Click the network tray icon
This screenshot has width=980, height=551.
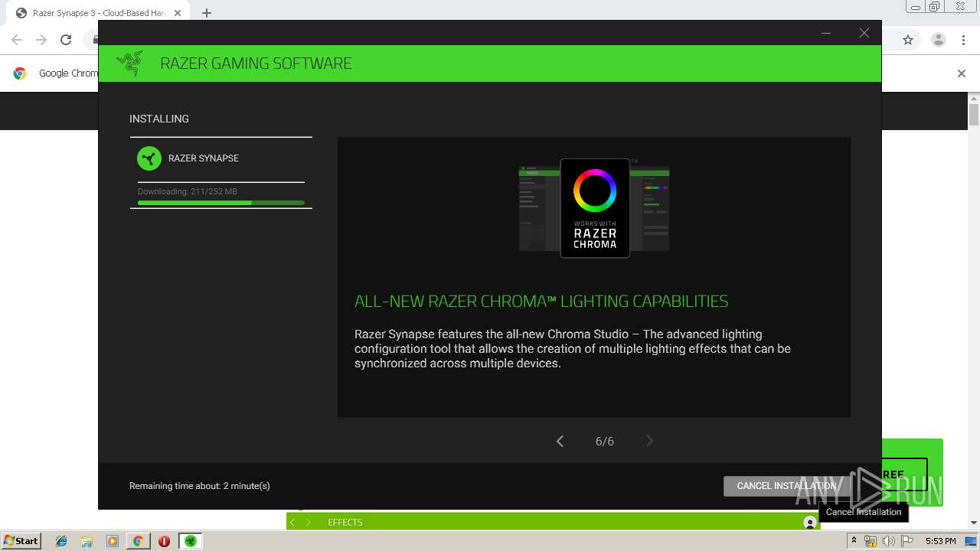pyautogui.click(x=871, y=541)
